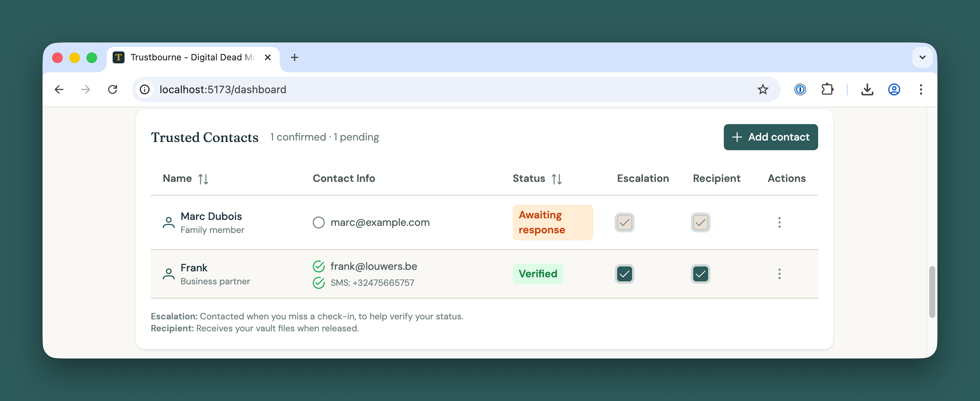Viewport: 980px width, 401px height.
Task: Click the green verified icon beside frank@louwers.be
Action: pyautogui.click(x=318, y=266)
